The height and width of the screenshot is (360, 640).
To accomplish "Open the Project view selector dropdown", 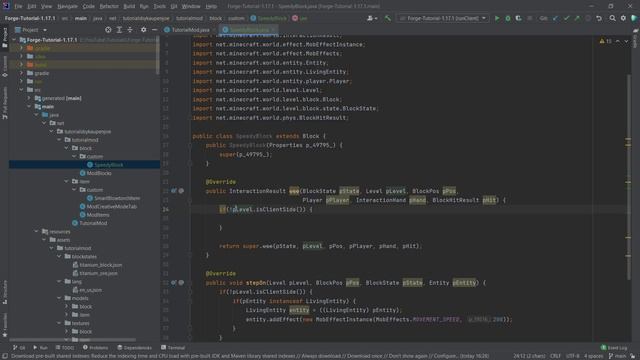I will point(31,30).
